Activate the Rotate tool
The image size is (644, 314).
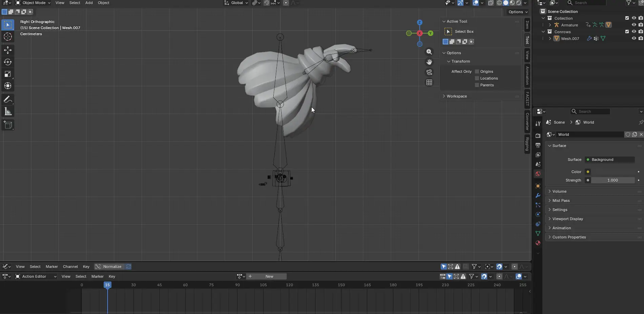click(8, 62)
